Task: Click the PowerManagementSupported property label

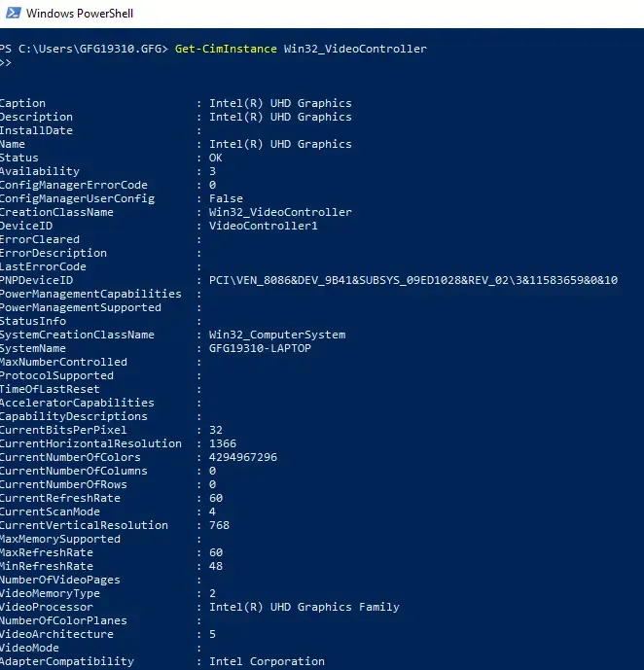Action: point(81,307)
